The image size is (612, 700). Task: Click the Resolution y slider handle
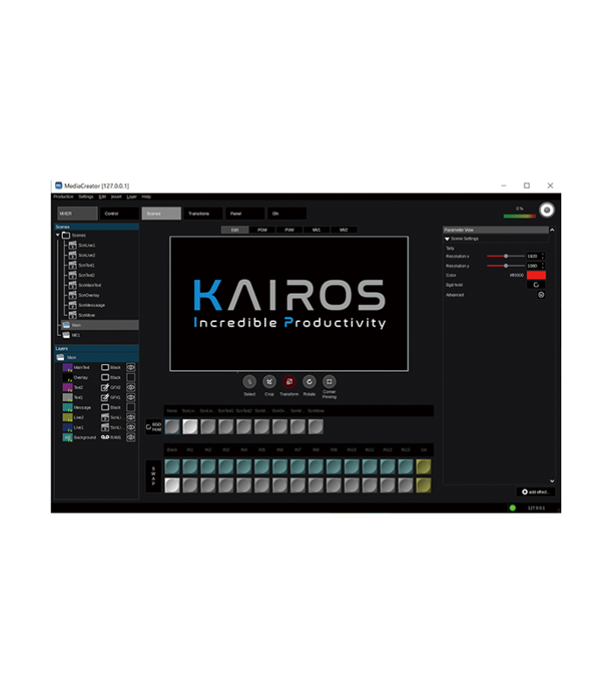(506, 266)
